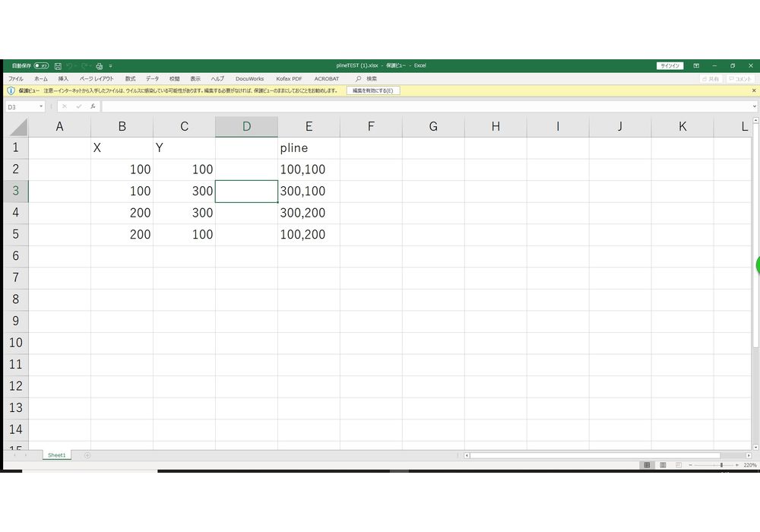Click the Save icon in quick access toolbar
Screen dimensions: 760x532
point(58,66)
